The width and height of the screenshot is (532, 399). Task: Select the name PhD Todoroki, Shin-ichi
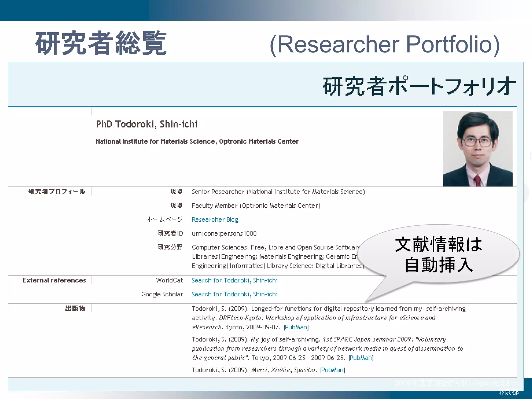(x=147, y=124)
